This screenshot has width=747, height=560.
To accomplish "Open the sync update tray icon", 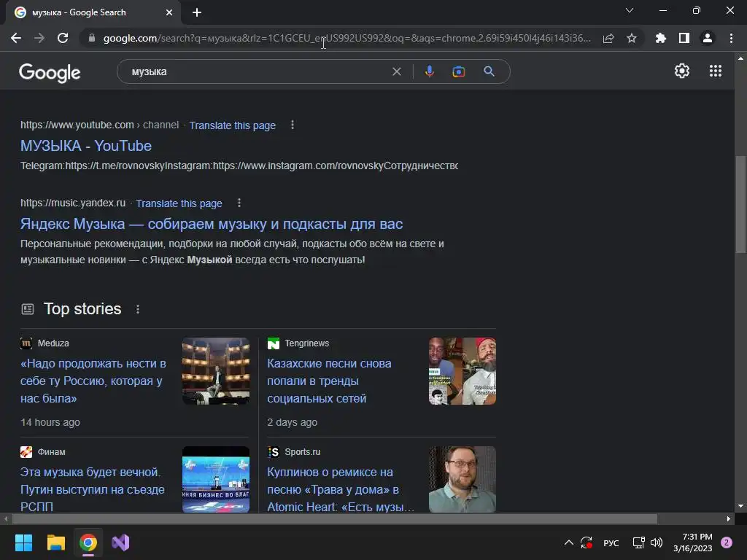I will [587, 542].
